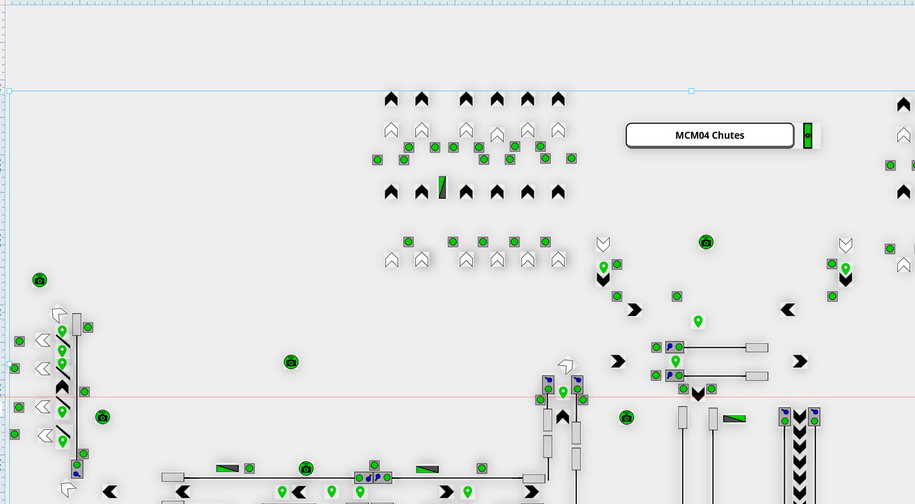Click top-left corner selection handle
The height and width of the screenshot is (504, 915).
click(x=10, y=91)
